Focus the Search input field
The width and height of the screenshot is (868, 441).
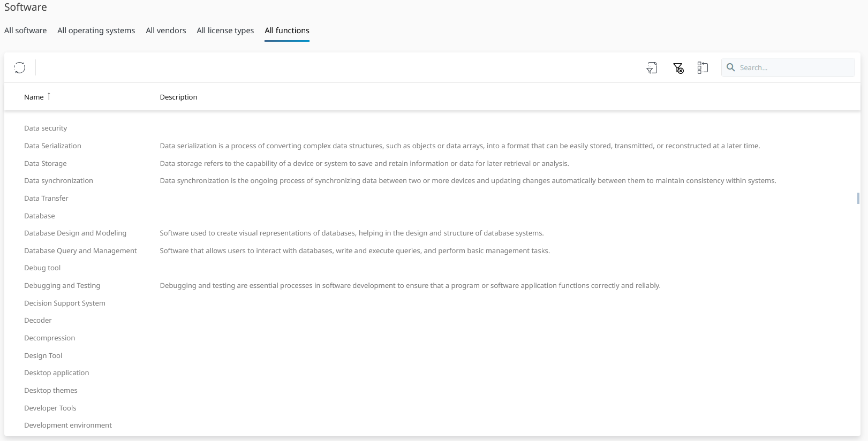tap(794, 67)
